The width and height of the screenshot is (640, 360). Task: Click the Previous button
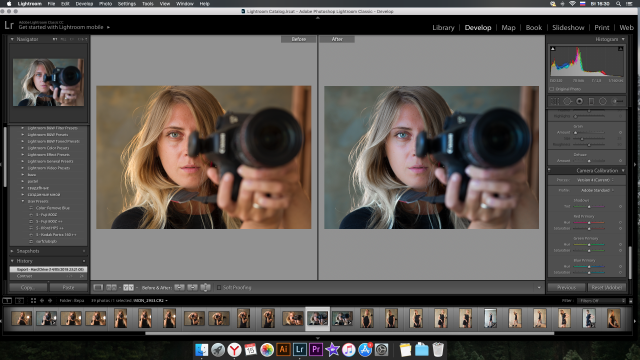566,287
